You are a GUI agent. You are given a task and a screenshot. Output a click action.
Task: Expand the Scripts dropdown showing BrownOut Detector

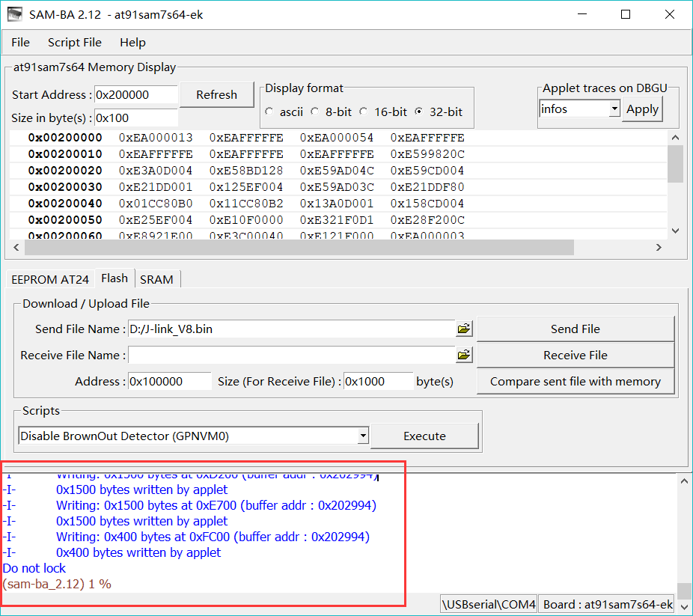pos(363,435)
